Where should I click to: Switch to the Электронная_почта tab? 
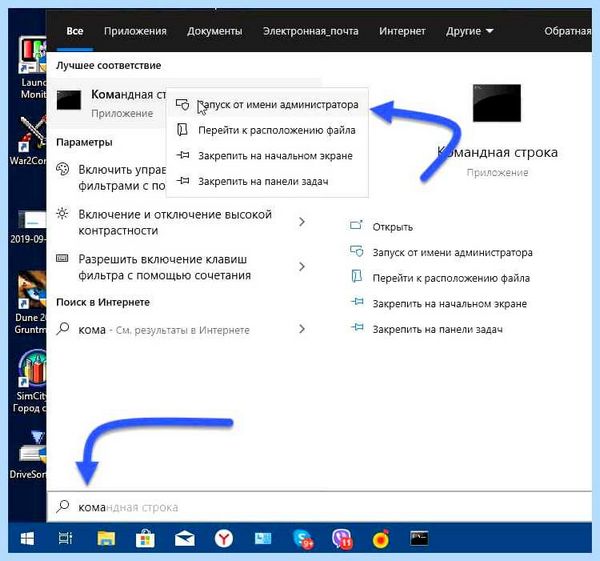[x=311, y=31]
